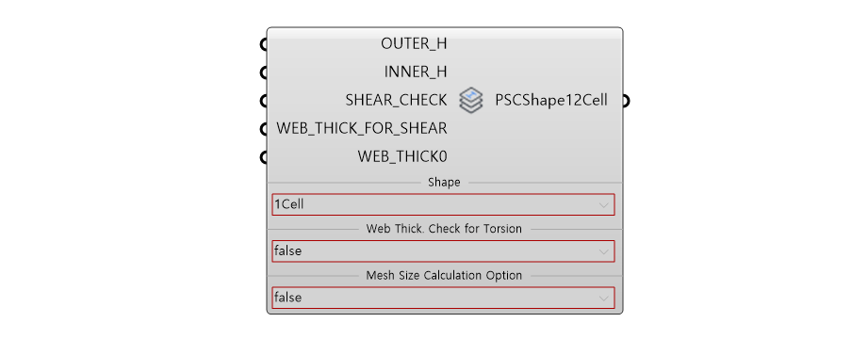Screen dimensions: 868x339
Task: Click the PSCShape12Cell output grip circle
Action: 626,101
